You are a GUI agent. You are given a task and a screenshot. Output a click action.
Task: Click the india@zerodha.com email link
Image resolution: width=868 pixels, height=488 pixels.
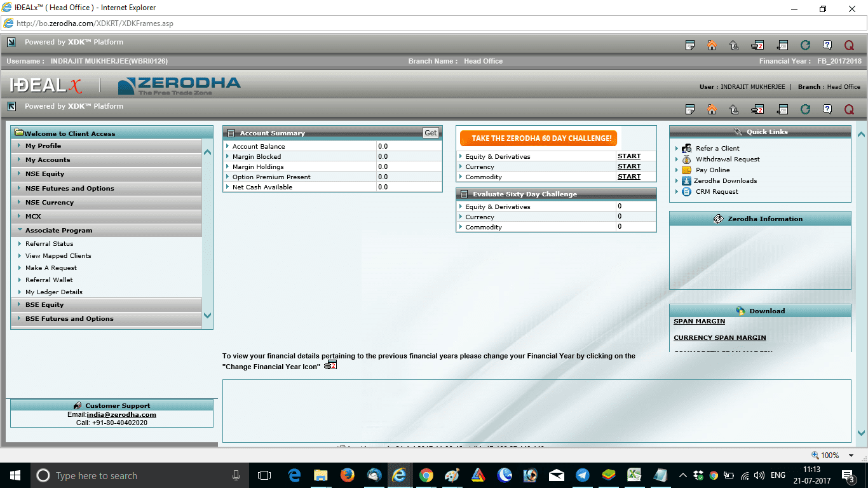coord(121,415)
